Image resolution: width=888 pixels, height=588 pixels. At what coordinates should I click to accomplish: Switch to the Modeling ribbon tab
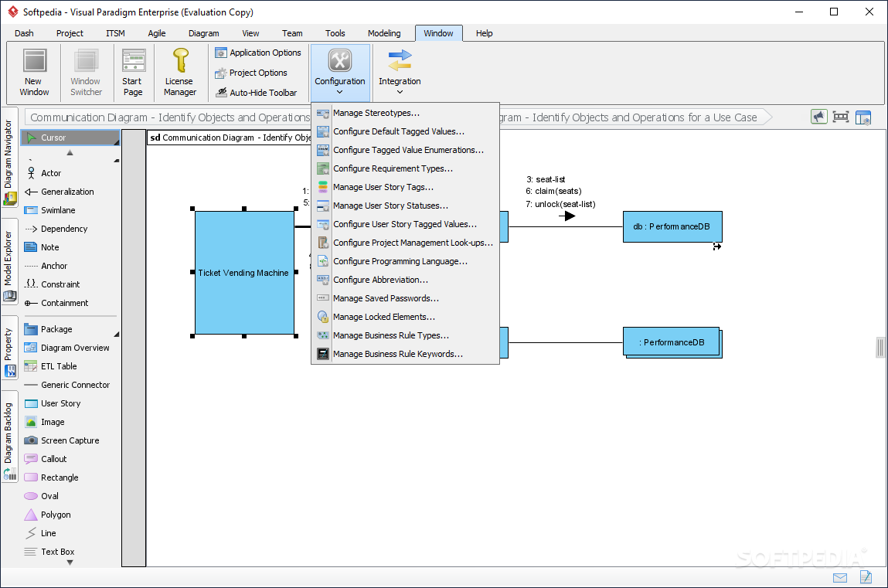coord(384,33)
